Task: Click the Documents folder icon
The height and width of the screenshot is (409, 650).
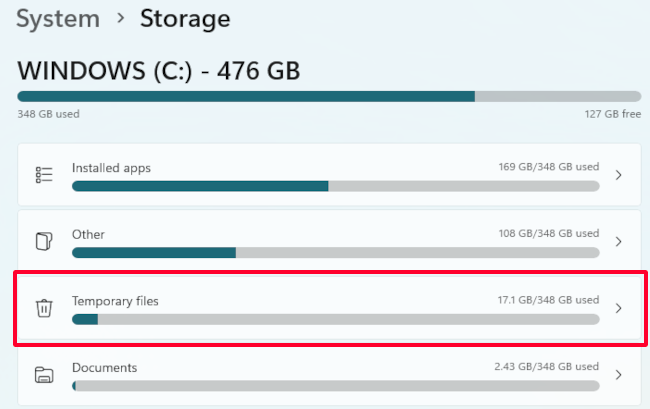Action: click(x=43, y=375)
